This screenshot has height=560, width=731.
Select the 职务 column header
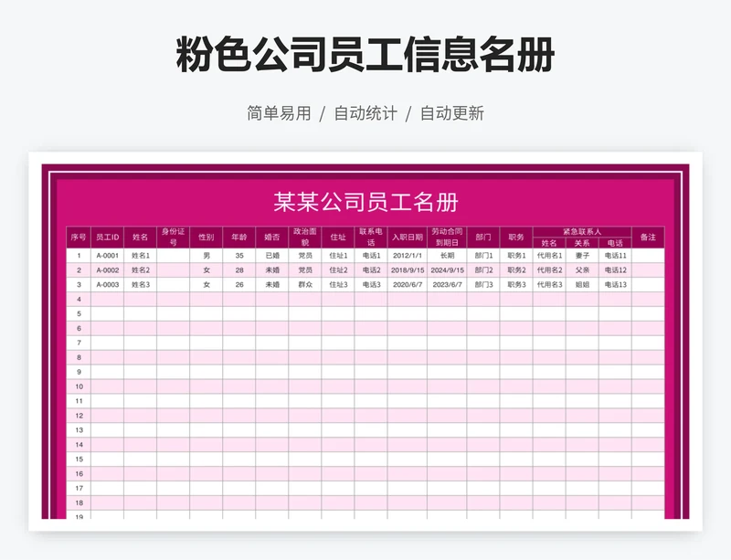(516, 238)
